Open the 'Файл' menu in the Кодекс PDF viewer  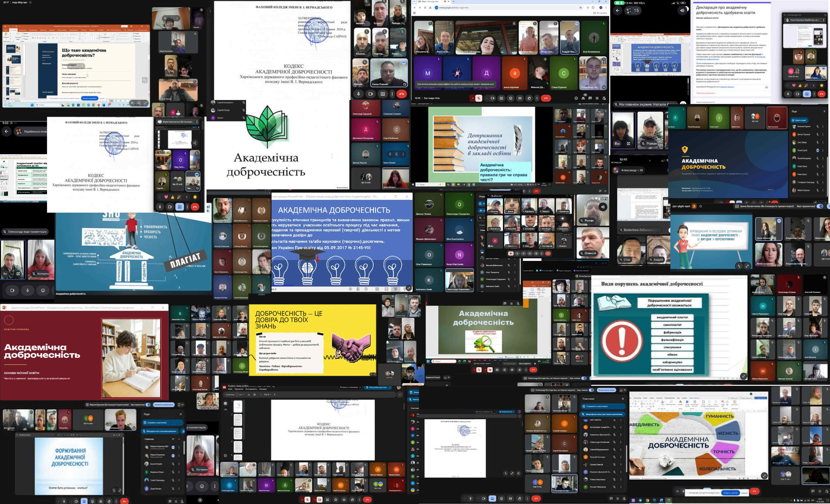click(x=230, y=389)
